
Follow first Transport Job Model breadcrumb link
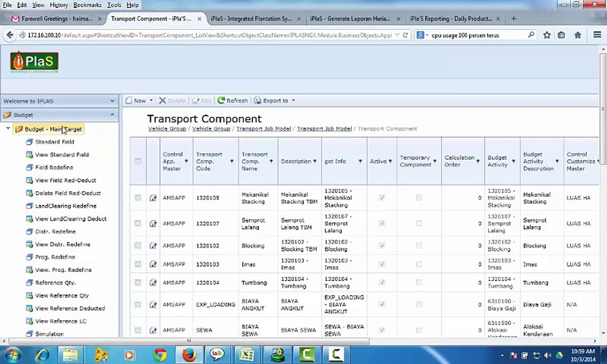[264, 129]
